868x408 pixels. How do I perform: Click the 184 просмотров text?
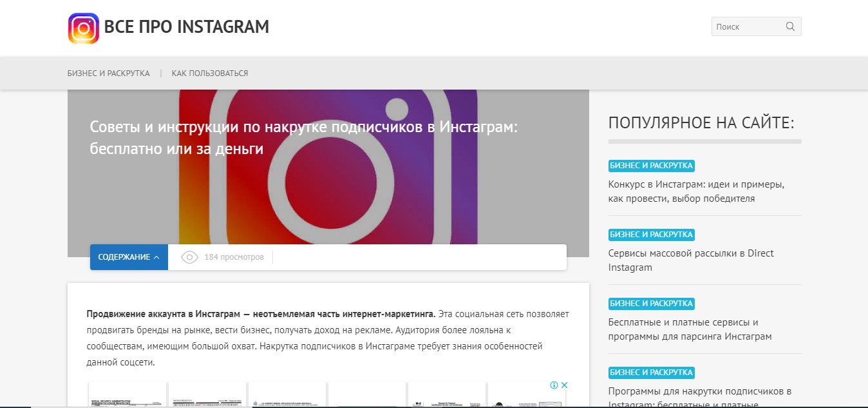point(234,257)
